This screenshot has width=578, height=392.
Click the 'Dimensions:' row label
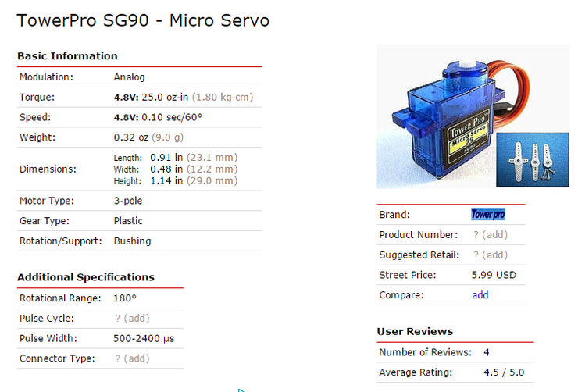48,169
